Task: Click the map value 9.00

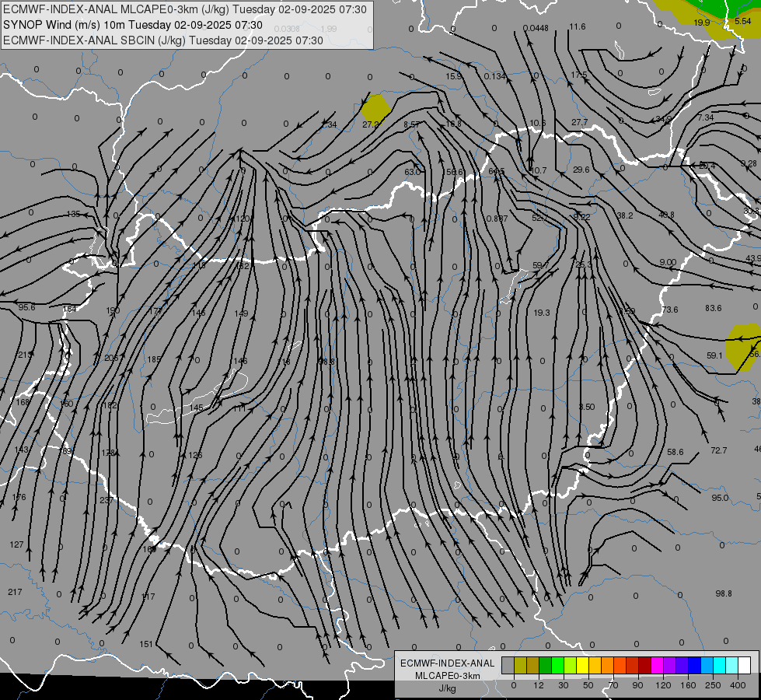Action: 668,262
